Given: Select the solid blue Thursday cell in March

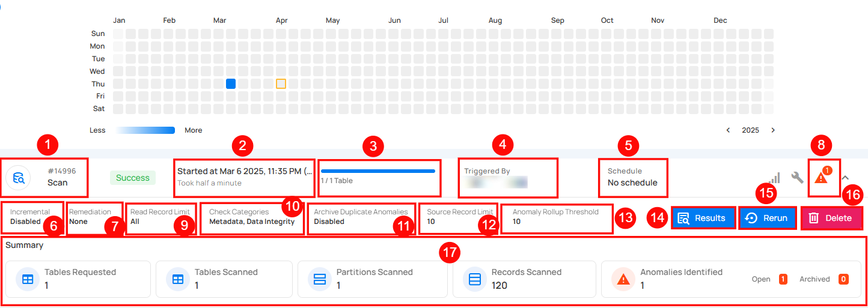Looking at the screenshot, I should 231,84.
